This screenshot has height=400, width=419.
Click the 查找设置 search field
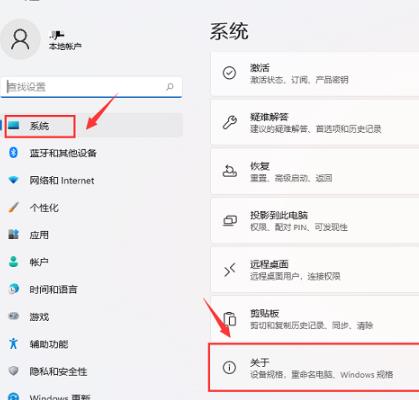91,87
